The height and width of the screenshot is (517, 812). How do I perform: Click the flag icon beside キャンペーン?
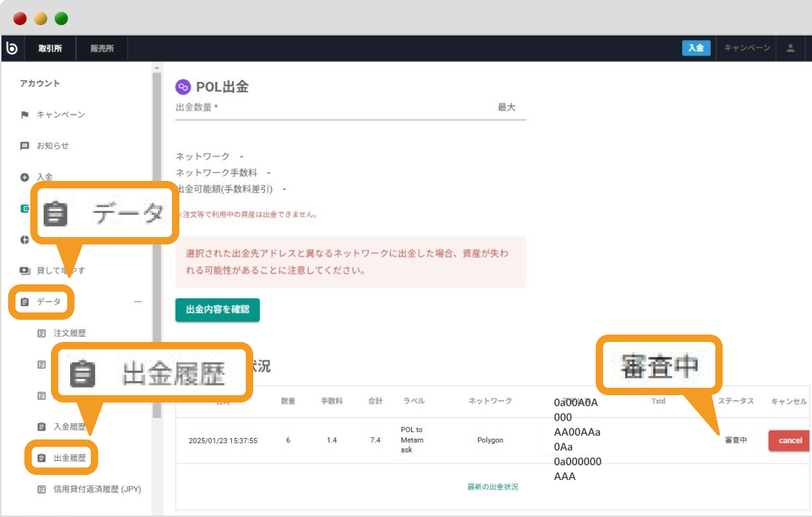(24, 115)
